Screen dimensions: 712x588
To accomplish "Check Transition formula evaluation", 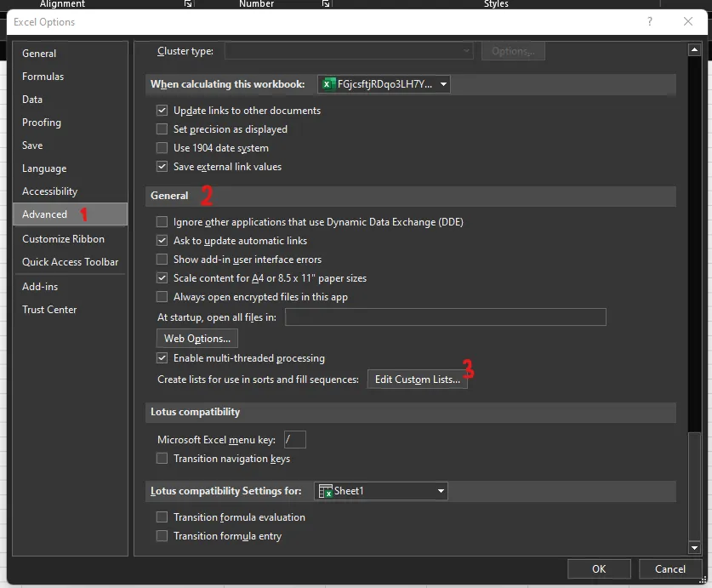I will point(162,517).
